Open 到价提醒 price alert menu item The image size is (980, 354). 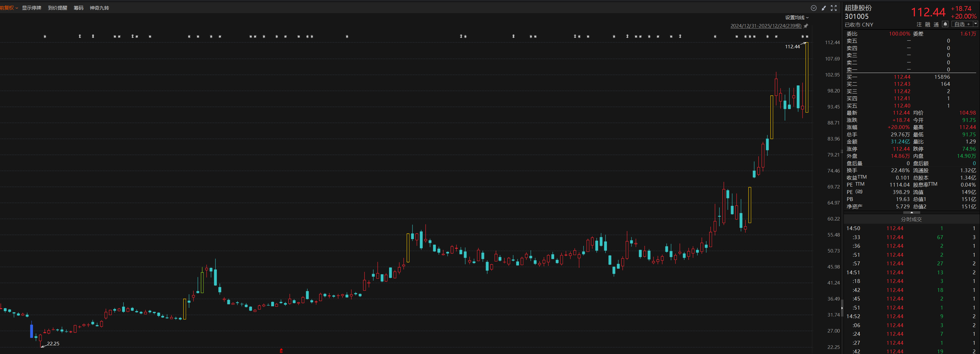[58, 8]
